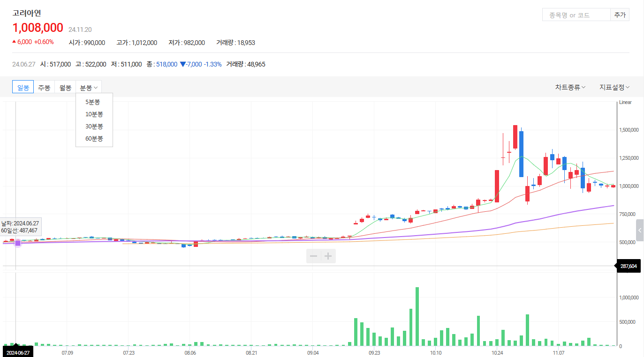644x357 pixels.
Task: Click the 고가 : 1,012,000 value
Action: (x=136, y=43)
